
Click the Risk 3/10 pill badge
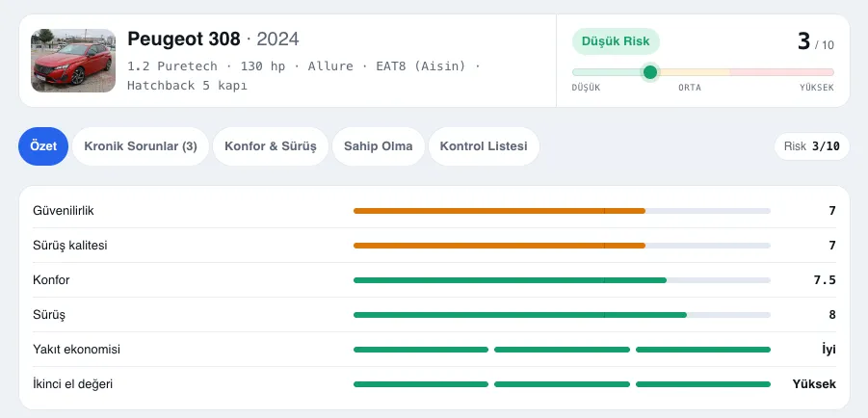(811, 146)
